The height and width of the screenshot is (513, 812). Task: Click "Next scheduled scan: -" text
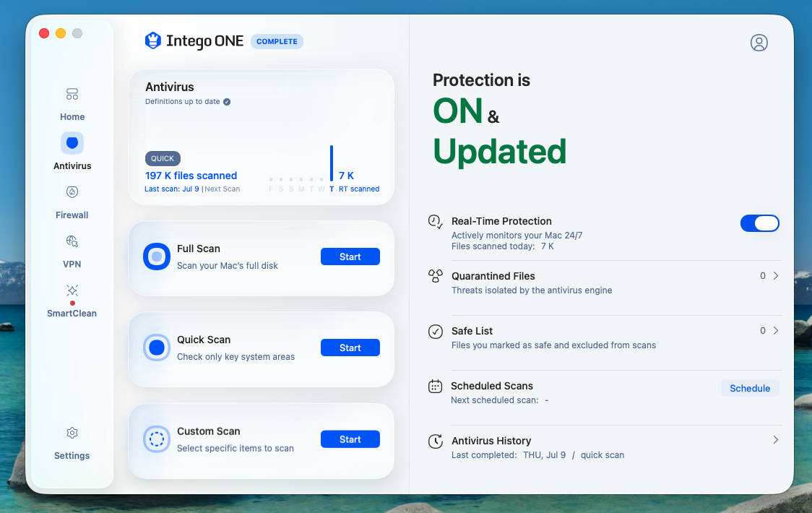coord(499,400)
